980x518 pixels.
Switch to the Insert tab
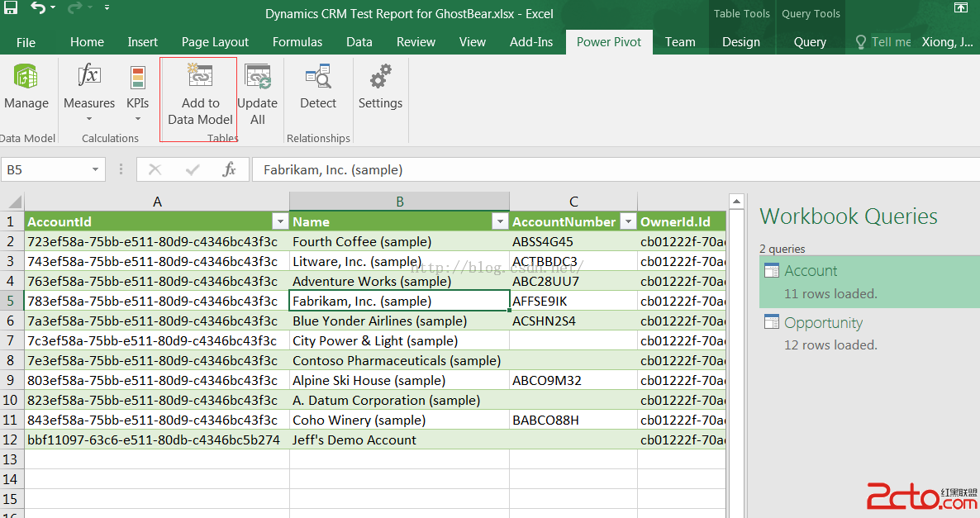142,42
